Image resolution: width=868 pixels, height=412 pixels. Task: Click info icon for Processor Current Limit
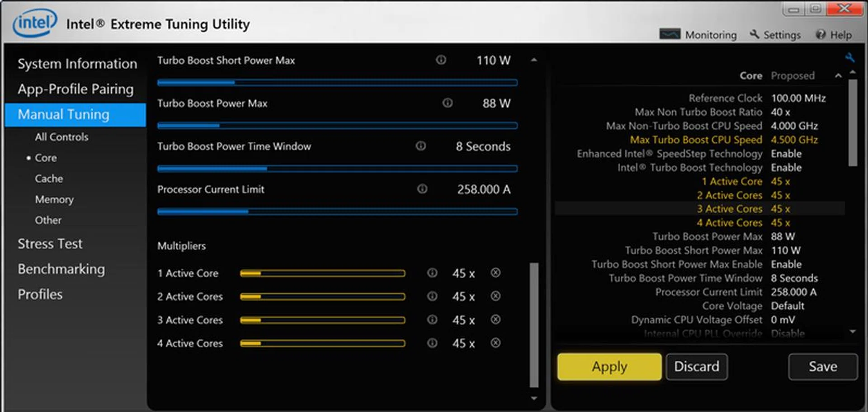point(422,189)
